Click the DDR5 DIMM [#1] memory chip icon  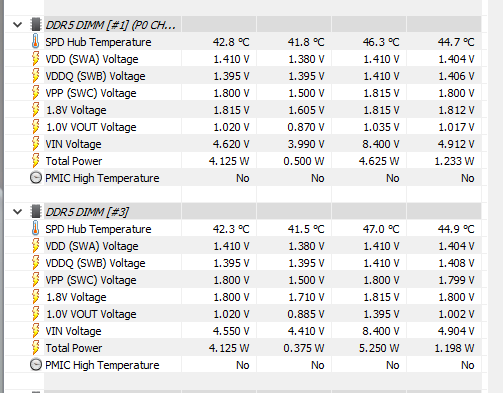tap(35, 25)
